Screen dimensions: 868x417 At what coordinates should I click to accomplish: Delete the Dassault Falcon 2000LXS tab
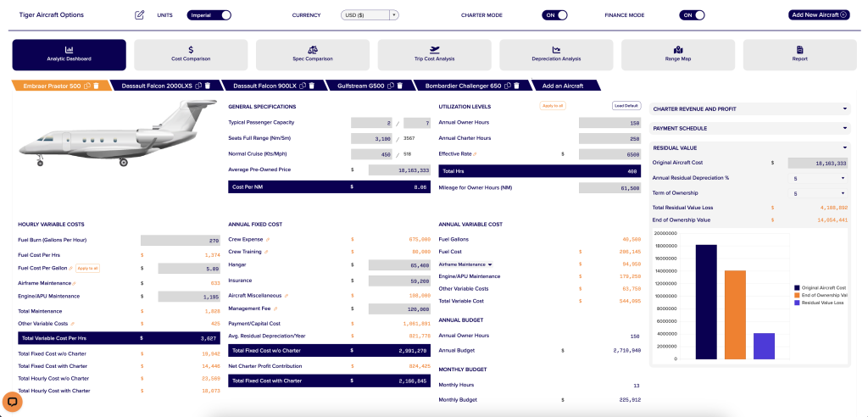pos(209,86)
